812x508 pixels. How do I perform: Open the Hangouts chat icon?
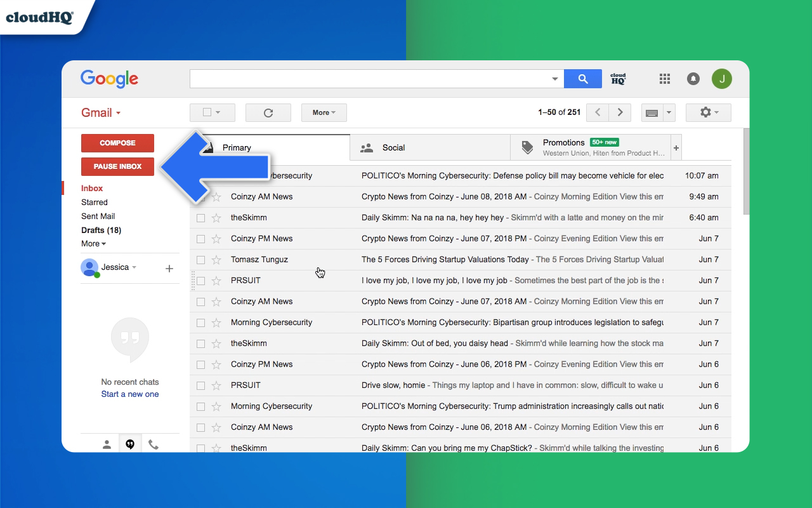point(129,444)
